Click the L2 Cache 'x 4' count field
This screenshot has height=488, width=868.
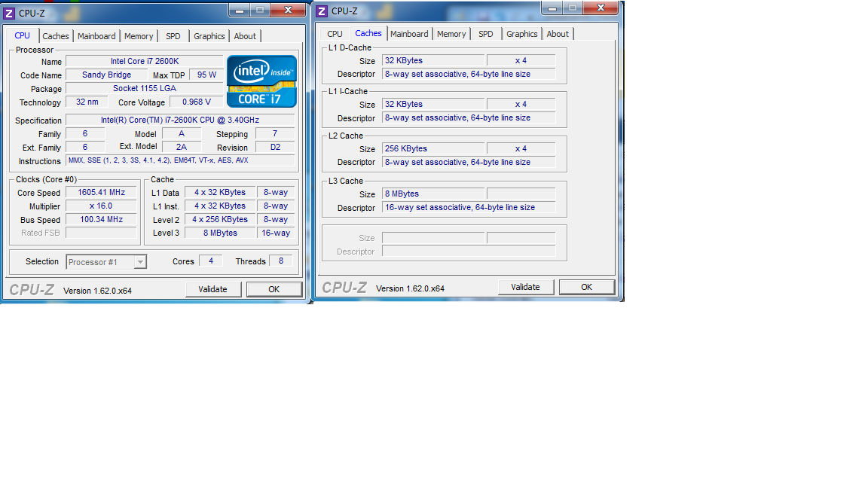[x=521, y=149]
